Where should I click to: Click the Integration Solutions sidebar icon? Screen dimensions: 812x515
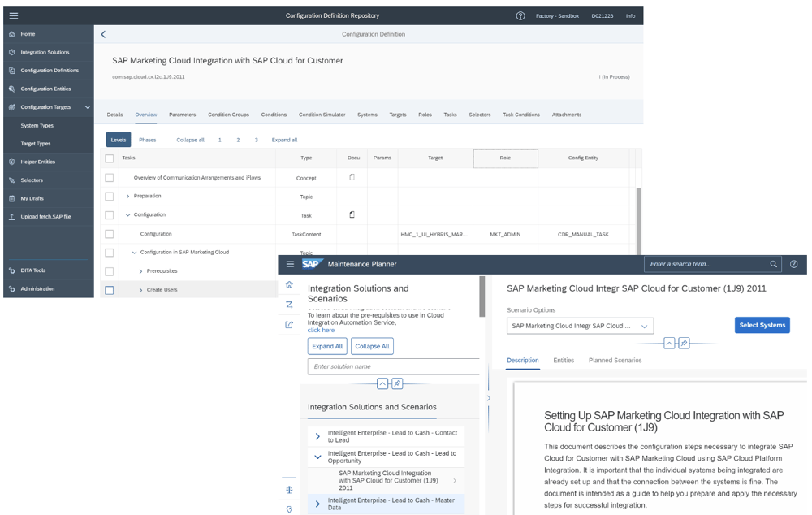pos(12,52)
